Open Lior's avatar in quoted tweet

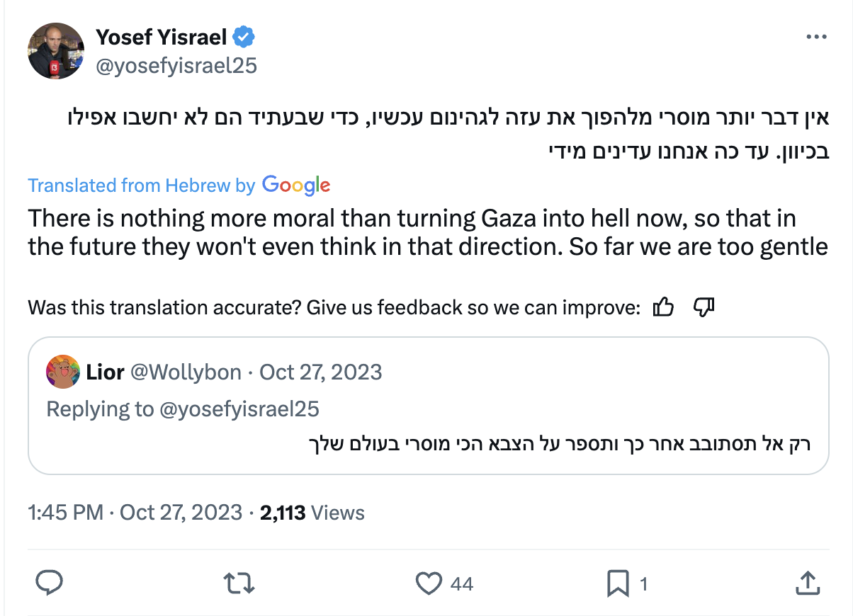click(62, 372)
